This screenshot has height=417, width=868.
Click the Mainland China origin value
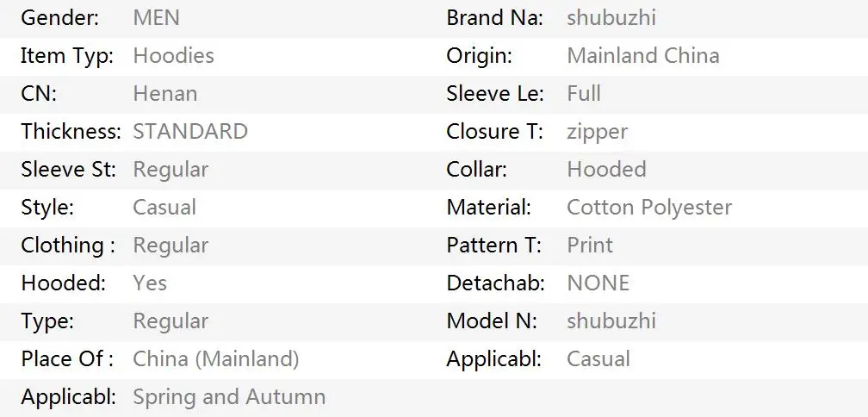642,55
